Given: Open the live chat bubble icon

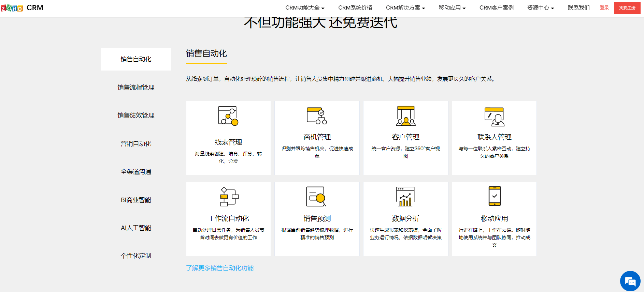Looking at the screenshot, I should [630, 281].
